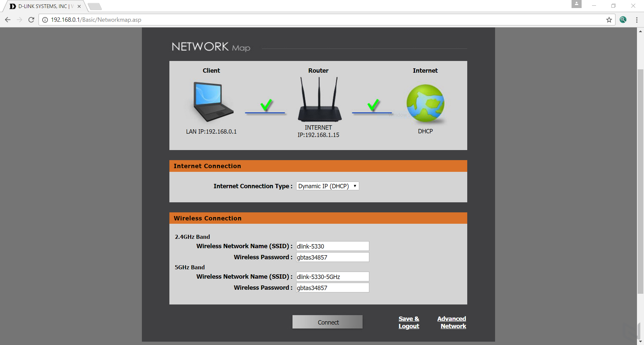Screen dimensions: 644x345
Task: Open the Advanced Network link
Action: (x=452, y=322)
